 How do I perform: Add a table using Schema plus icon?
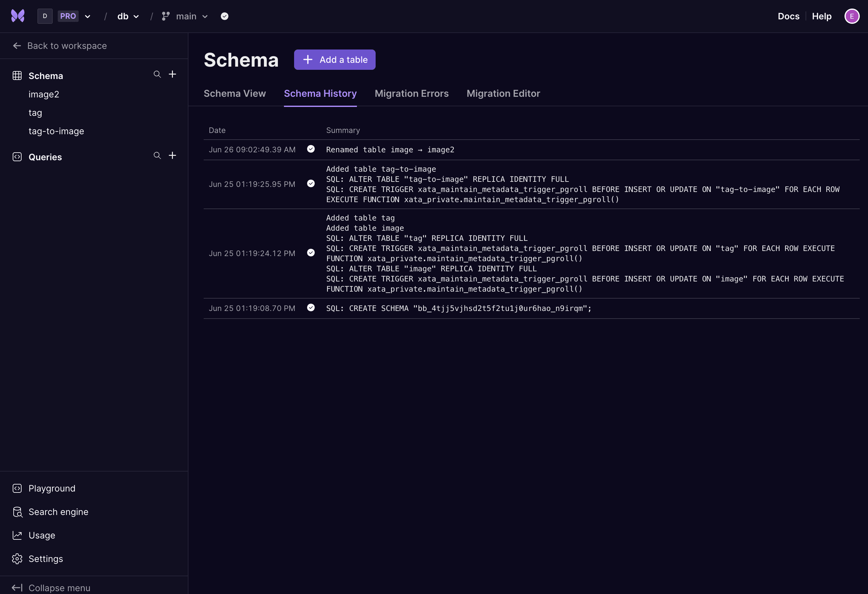[172, 74]
